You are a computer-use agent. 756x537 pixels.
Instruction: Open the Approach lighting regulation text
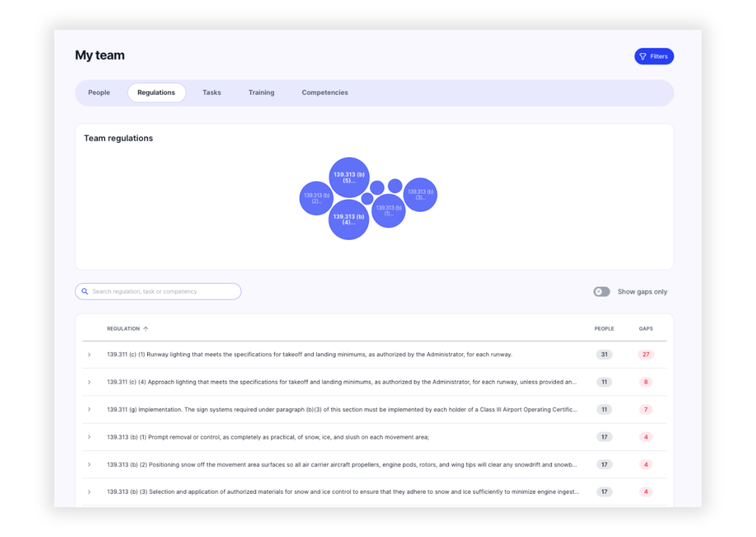(x=342, y=382)
